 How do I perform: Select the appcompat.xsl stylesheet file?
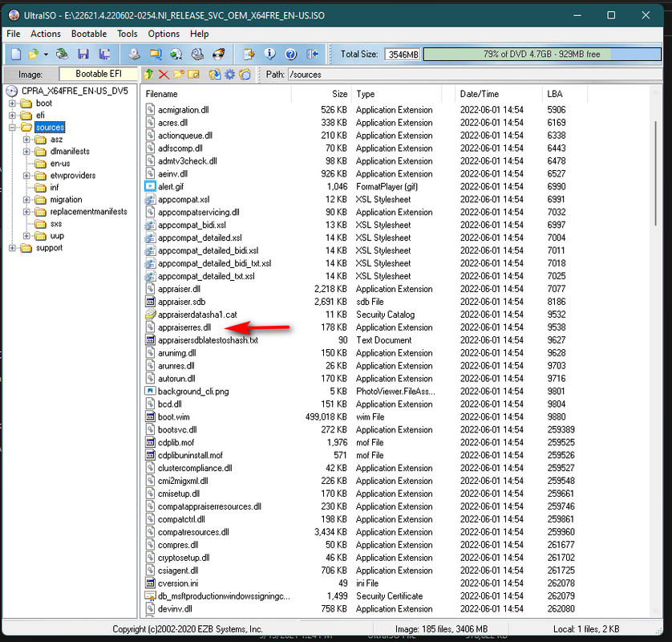click(x=184, y=199)
